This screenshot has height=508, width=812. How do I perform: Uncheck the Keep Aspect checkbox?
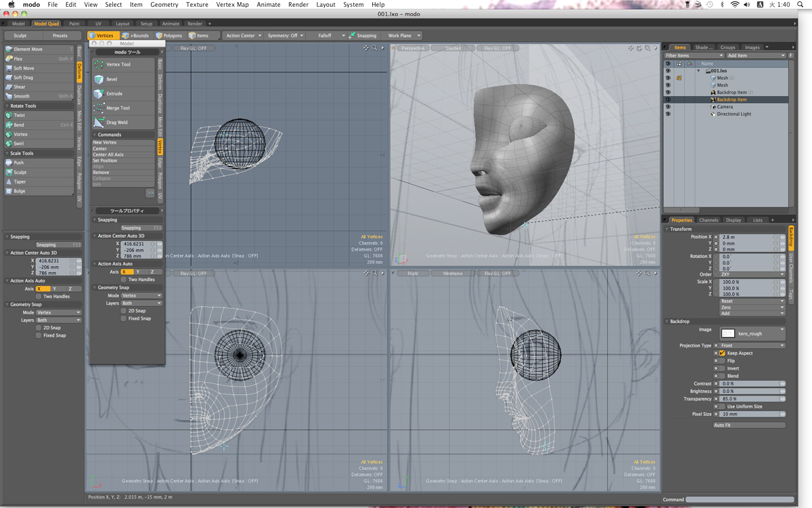point(722,353)
